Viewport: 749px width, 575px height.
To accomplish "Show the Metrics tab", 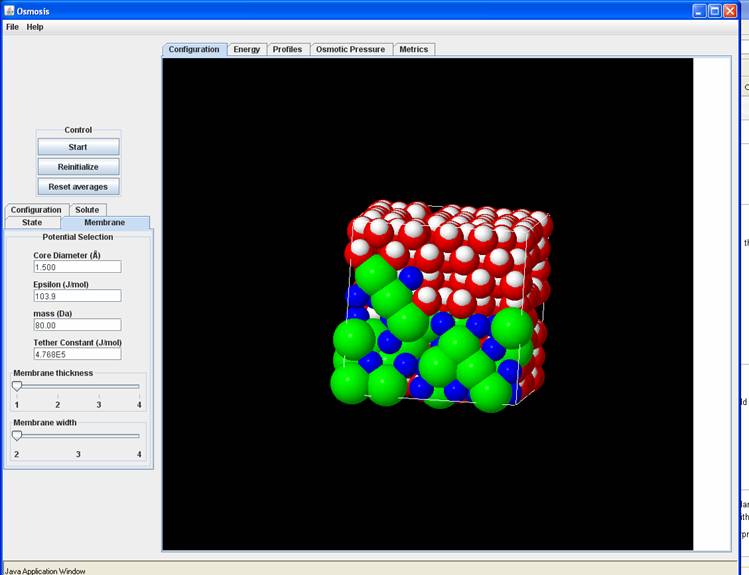I will [413, 49].
